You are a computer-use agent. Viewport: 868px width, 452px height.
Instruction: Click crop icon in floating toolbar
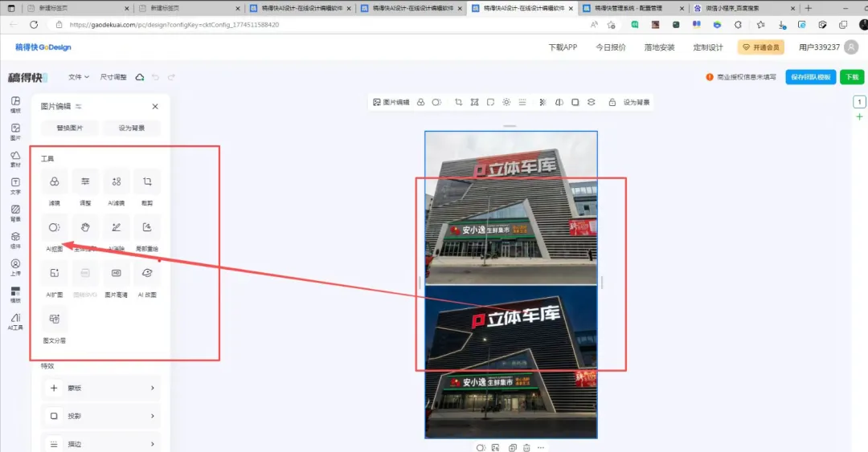(458, 102)
